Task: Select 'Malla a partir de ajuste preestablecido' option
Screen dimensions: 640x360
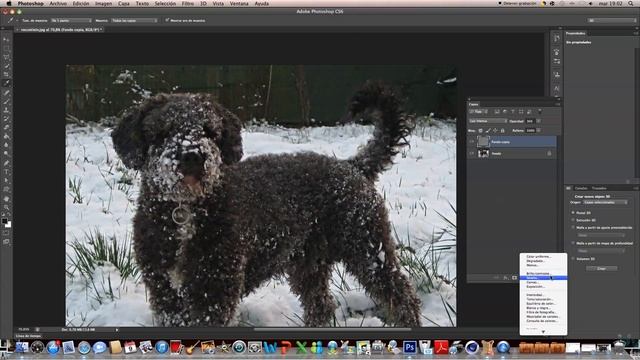Action: click(x=573, y=227)
